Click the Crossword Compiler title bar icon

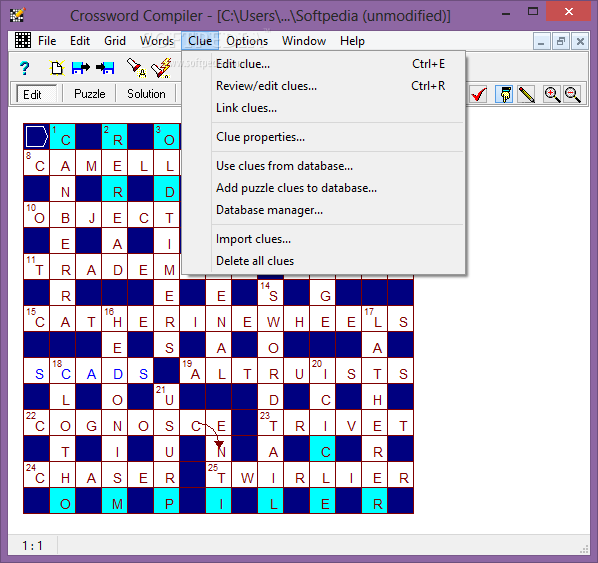17,15
